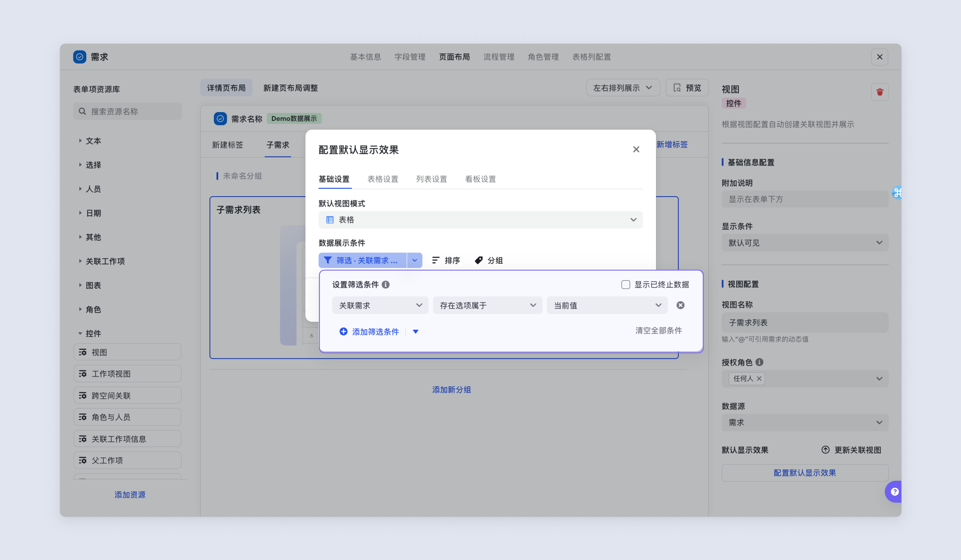Click 清空全部条件 to clear filters
961x560 pixels.
coord(659,331)
